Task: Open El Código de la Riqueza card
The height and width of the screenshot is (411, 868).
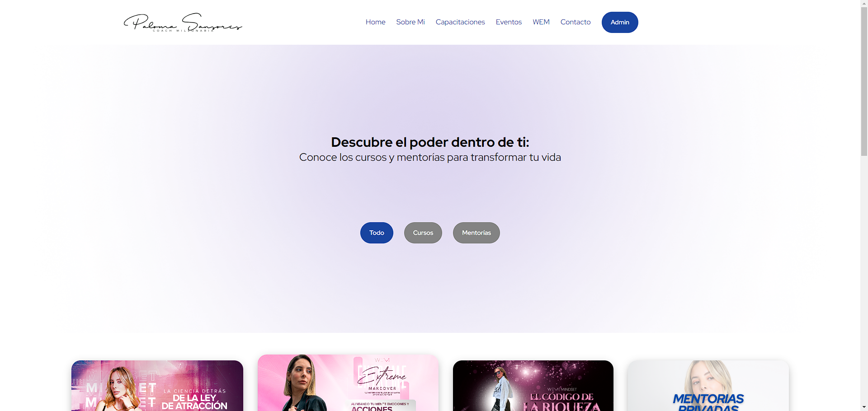Action: (x=533, y=386)
